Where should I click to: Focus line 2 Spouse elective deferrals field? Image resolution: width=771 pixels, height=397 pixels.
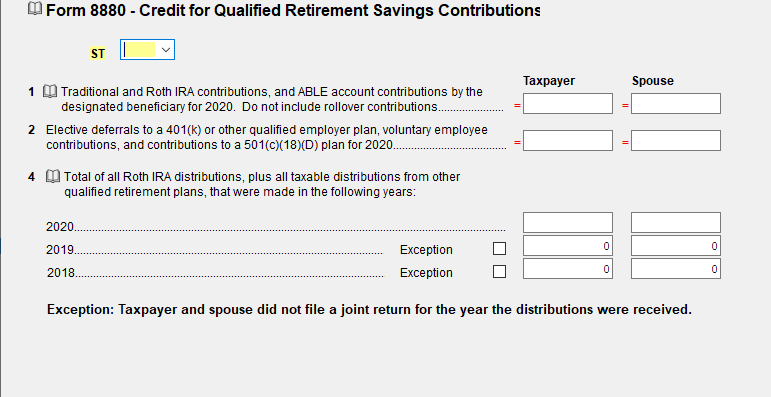click(x=676, y=141)
